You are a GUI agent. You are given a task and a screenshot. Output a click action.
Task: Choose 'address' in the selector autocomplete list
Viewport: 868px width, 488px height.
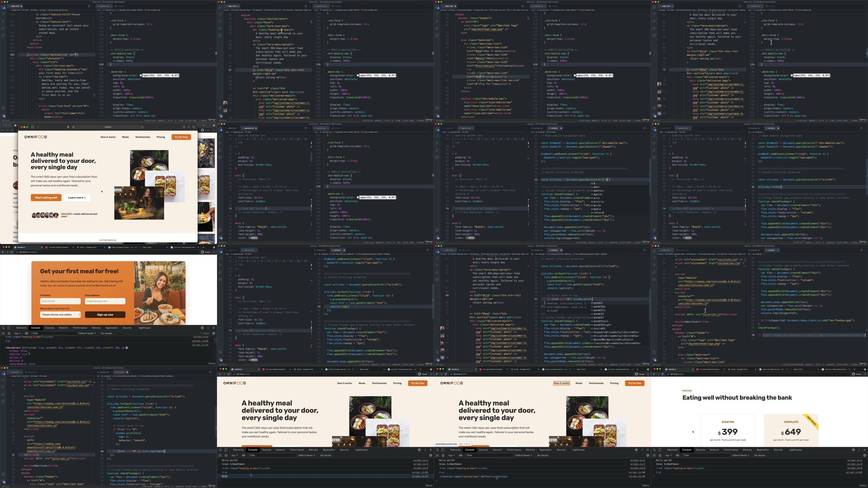tap(598, 191)
